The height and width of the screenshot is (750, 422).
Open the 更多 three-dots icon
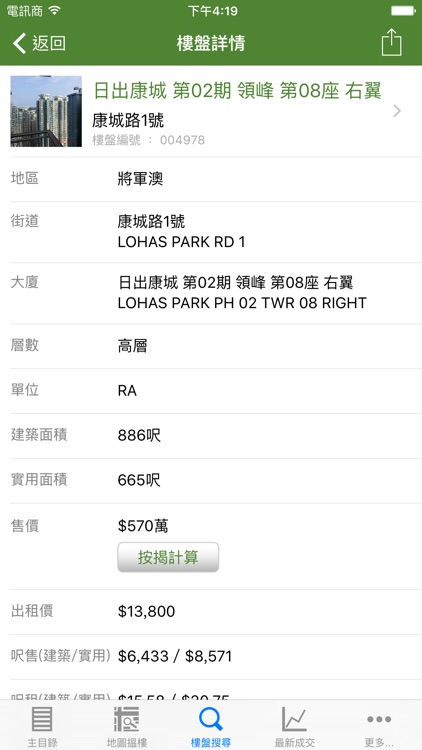coord(379,719)
